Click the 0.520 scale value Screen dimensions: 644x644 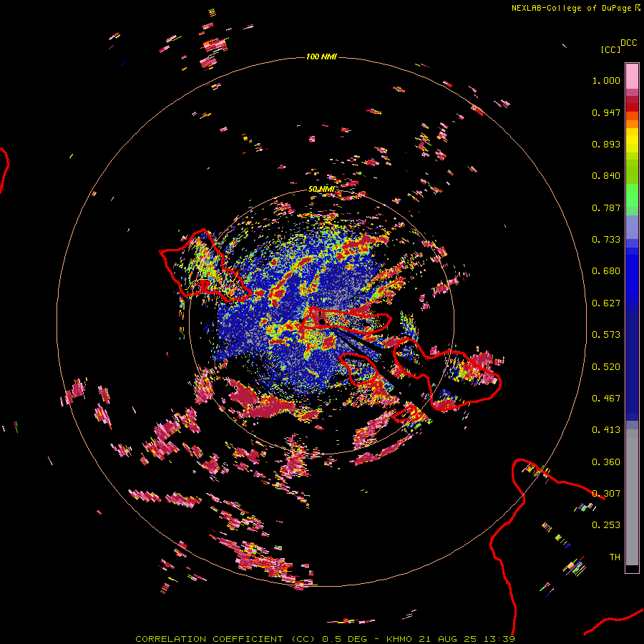606,367
